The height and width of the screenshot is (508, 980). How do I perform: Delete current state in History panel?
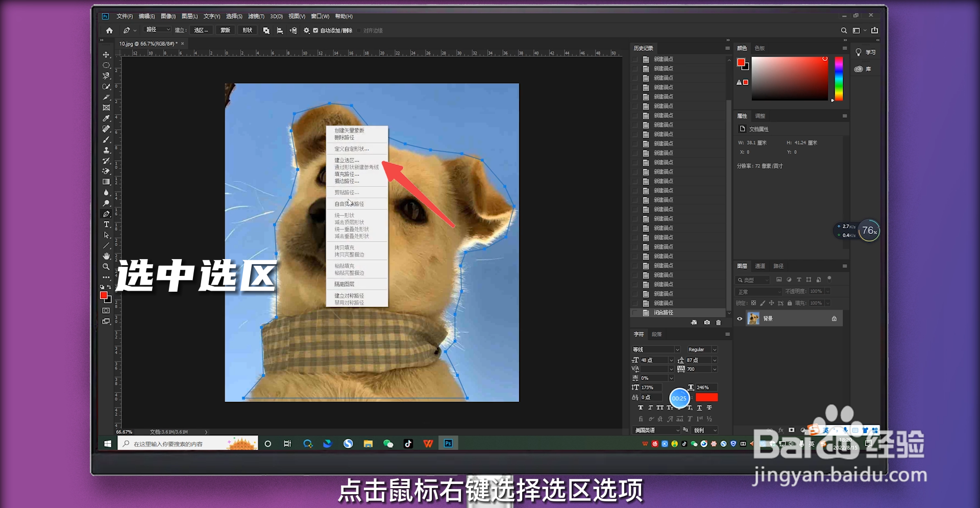(x=719, y=322)
